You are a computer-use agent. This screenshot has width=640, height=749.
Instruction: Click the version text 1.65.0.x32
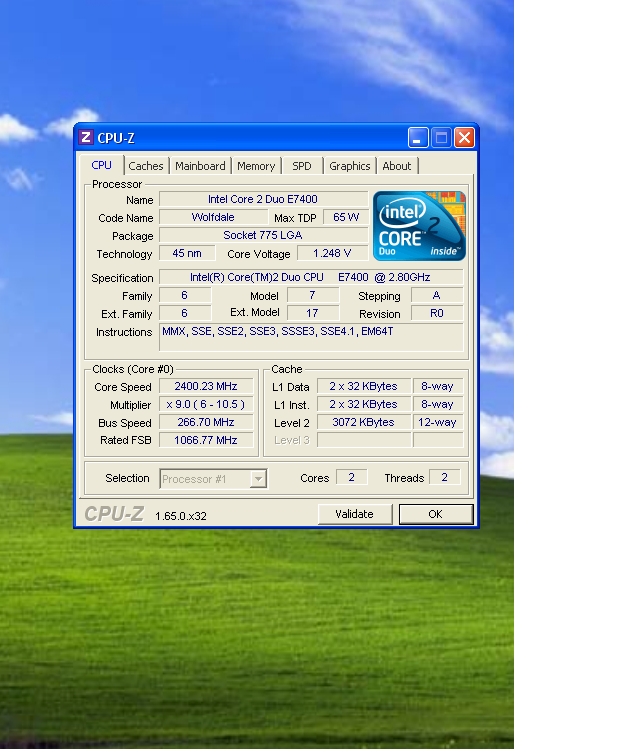181,516
